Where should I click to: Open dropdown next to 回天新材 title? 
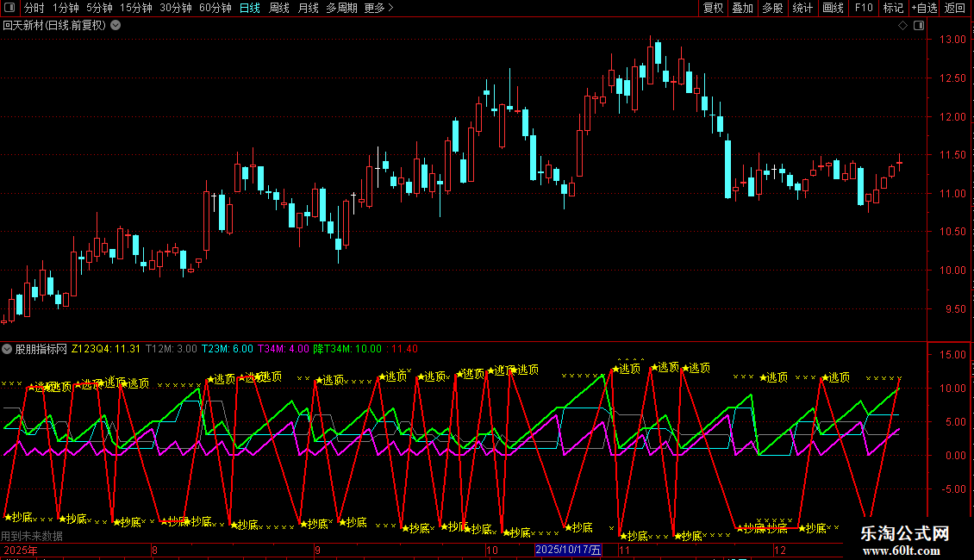coord(116,26)
